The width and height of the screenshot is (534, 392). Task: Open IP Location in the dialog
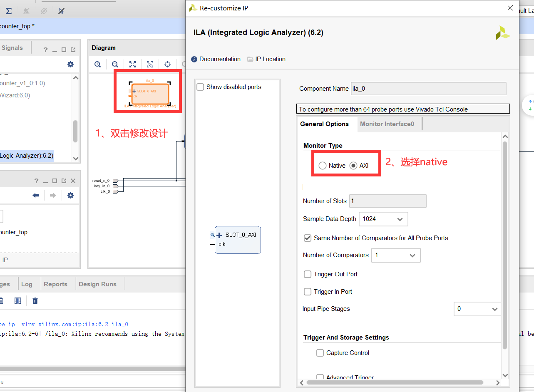tap(266, 59)
